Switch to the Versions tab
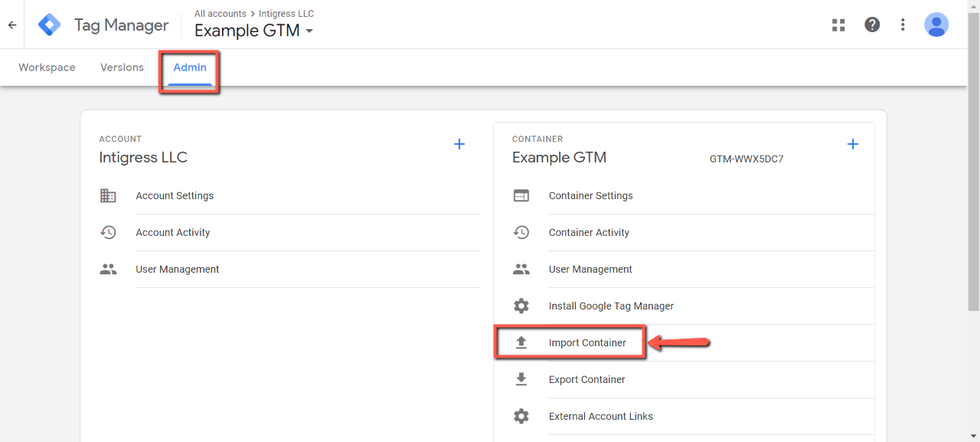 click(x=122, y=67)
